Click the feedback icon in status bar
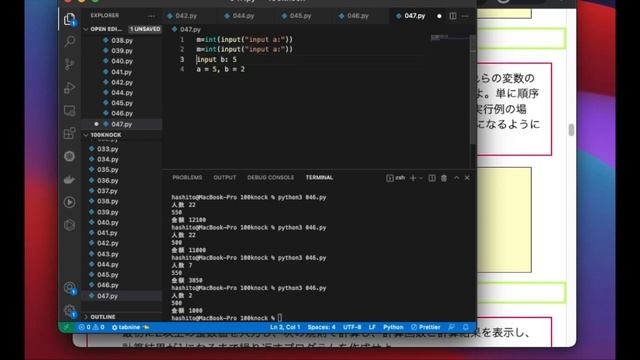 [x=451, y=327]
